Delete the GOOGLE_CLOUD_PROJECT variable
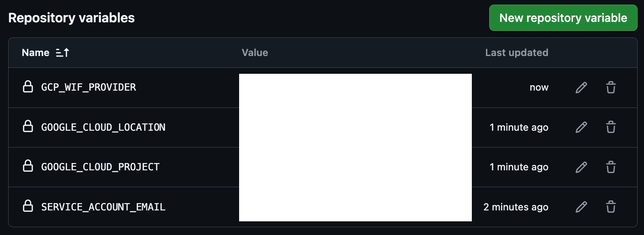 [x=611, y=167]
